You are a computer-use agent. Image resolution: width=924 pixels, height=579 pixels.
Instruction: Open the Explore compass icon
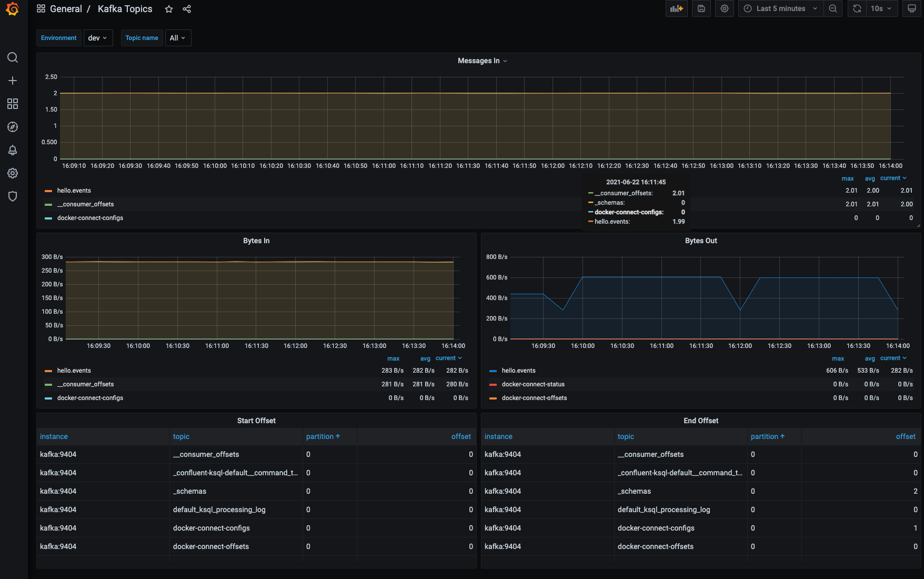(13, 127)
